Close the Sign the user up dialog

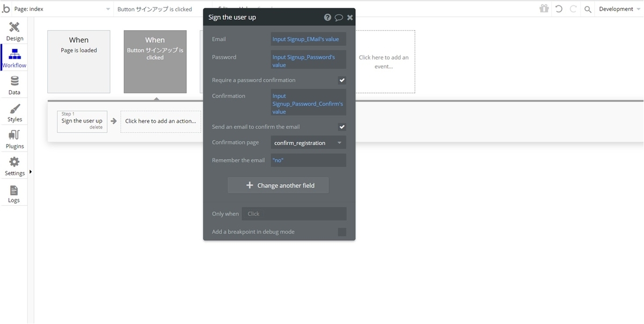tap(350, 17)
